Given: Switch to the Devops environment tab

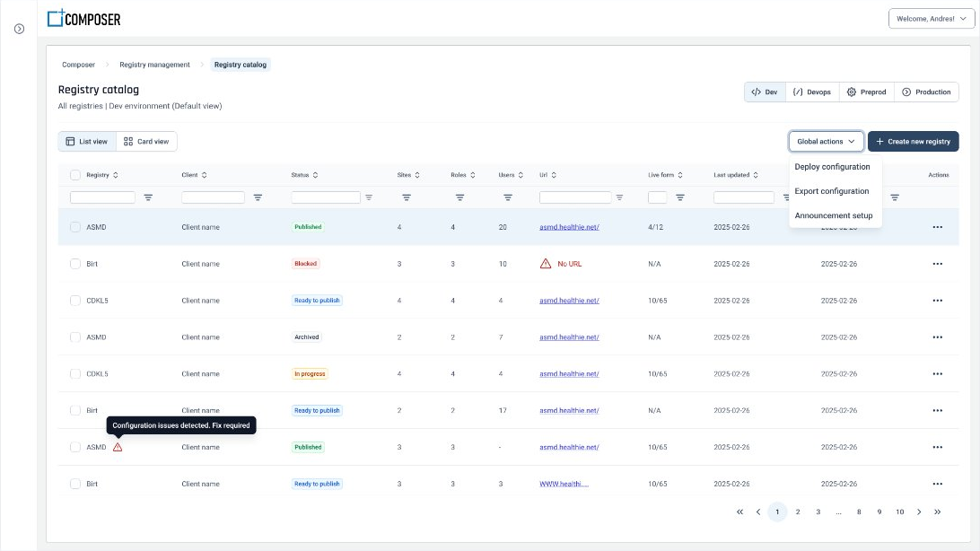Looking at the screenshot, I should 812,92.
